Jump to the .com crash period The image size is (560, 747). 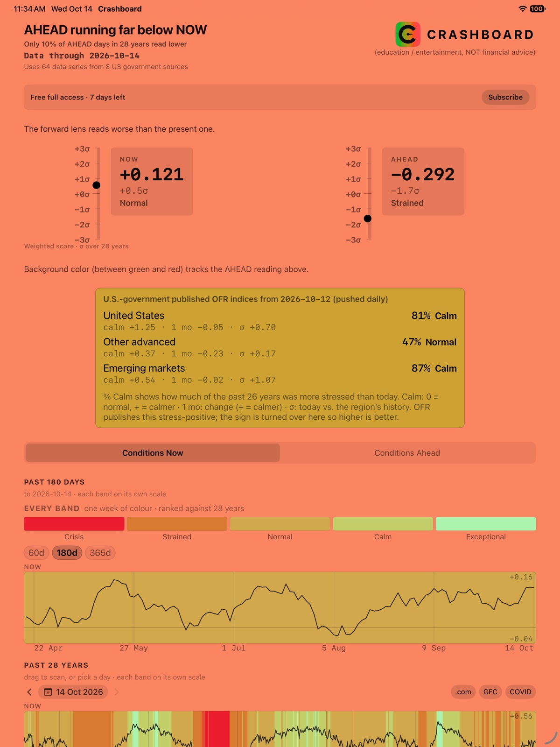coord(463,692)
